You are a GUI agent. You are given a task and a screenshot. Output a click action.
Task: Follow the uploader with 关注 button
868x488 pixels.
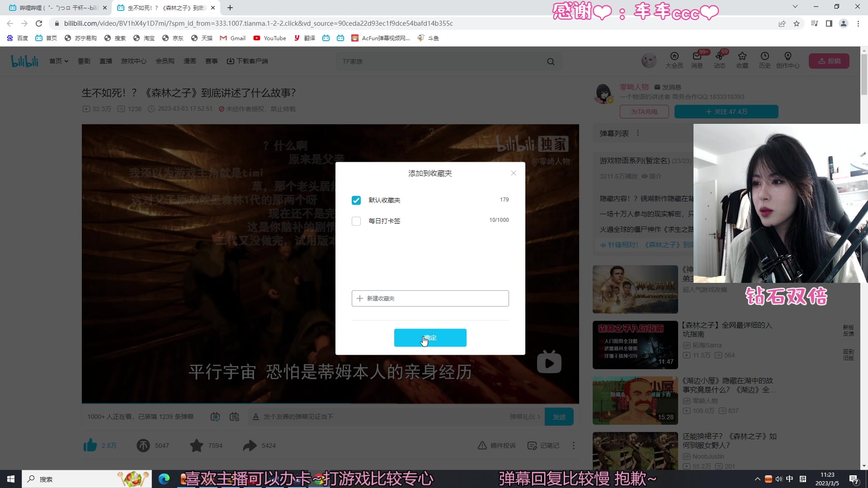pos(726,112)
